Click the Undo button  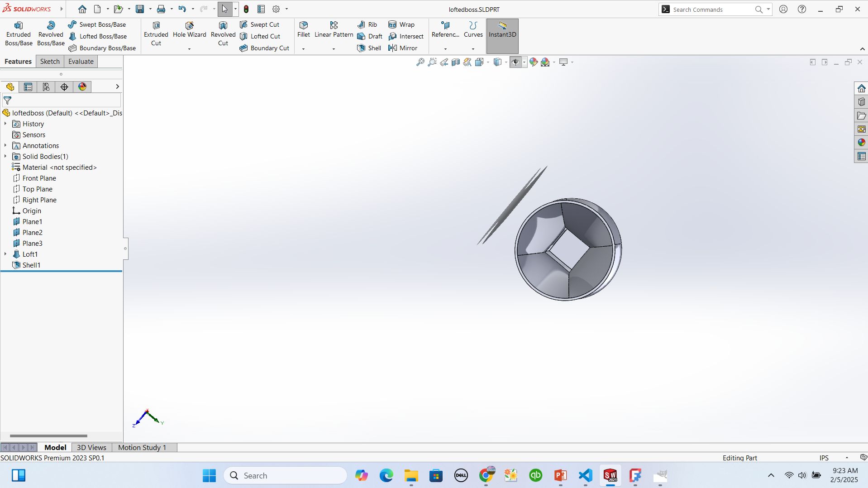tap(182, 9)
